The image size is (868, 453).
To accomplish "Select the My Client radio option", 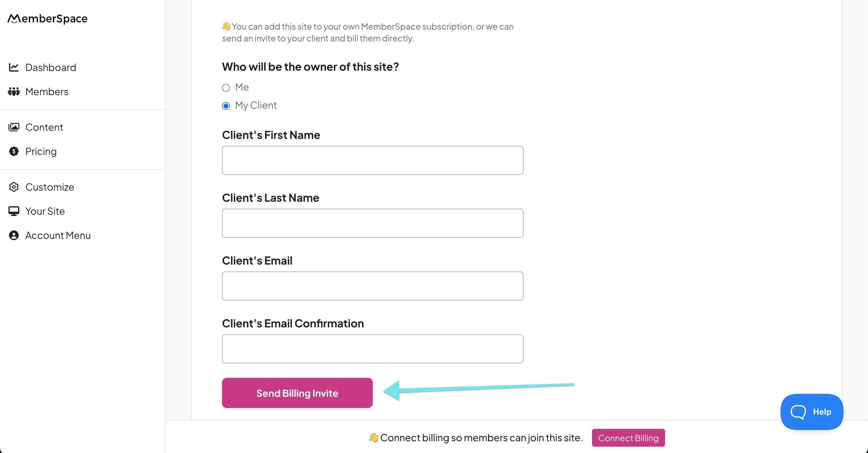I will 226,106.
